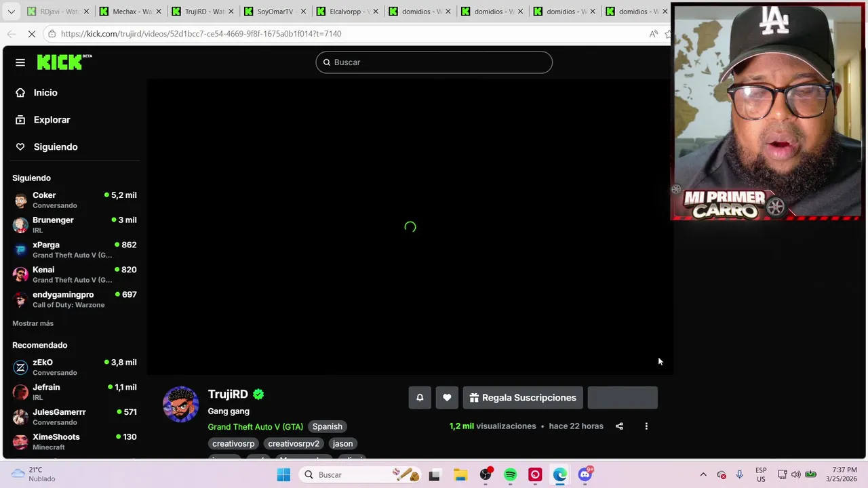The height and width of the screenshot is (488, 868).
Task: Click the Grand Theft Auto V (GTA) category link
Action: pos(256,427)
